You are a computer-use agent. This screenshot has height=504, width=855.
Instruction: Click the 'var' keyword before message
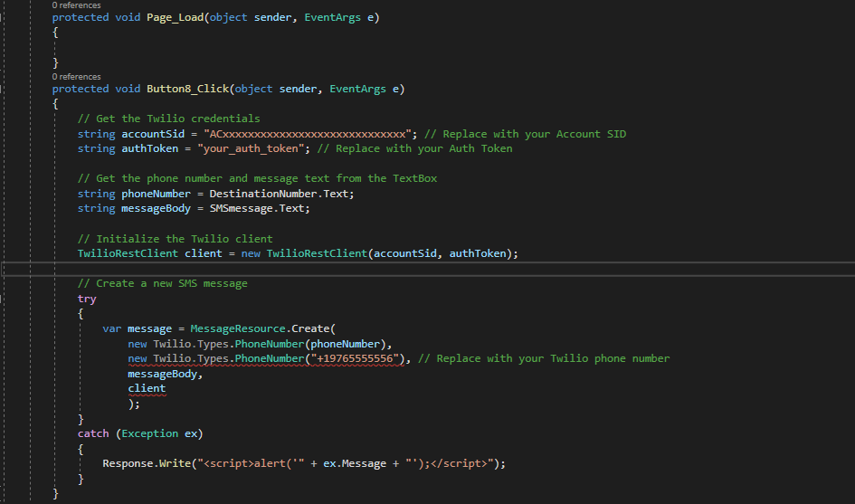click(x=112, y=328)
